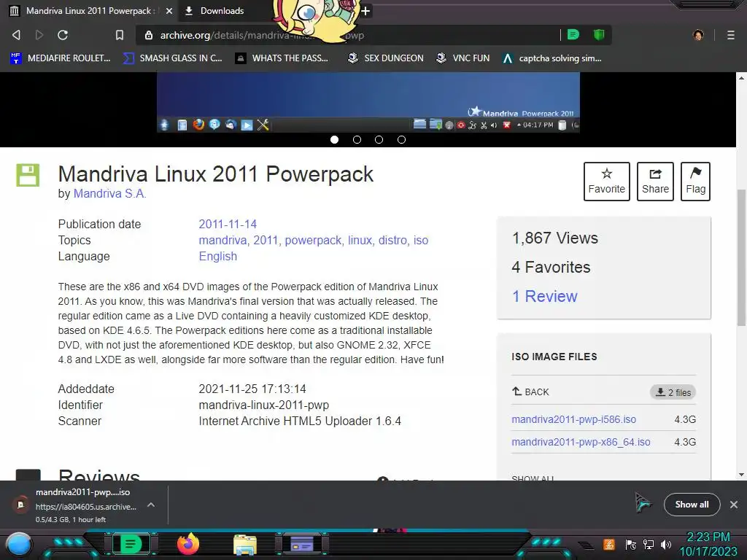
Task: Launch Firefox from the taskbar
Action: coord(188,544)
